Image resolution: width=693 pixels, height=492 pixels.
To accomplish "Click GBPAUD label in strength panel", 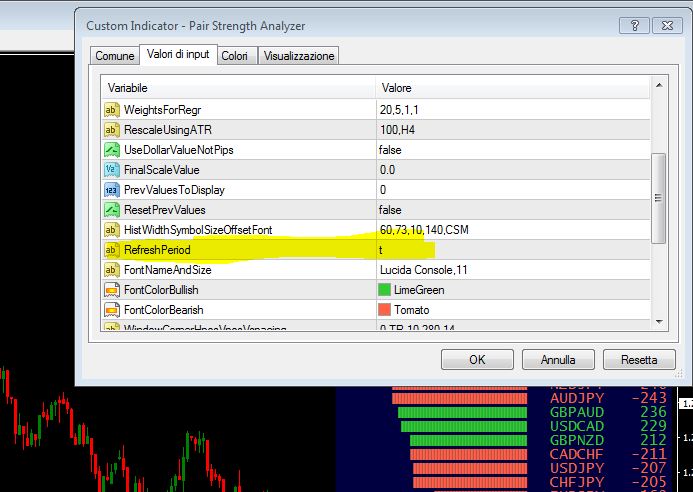I will coord(577,412).
